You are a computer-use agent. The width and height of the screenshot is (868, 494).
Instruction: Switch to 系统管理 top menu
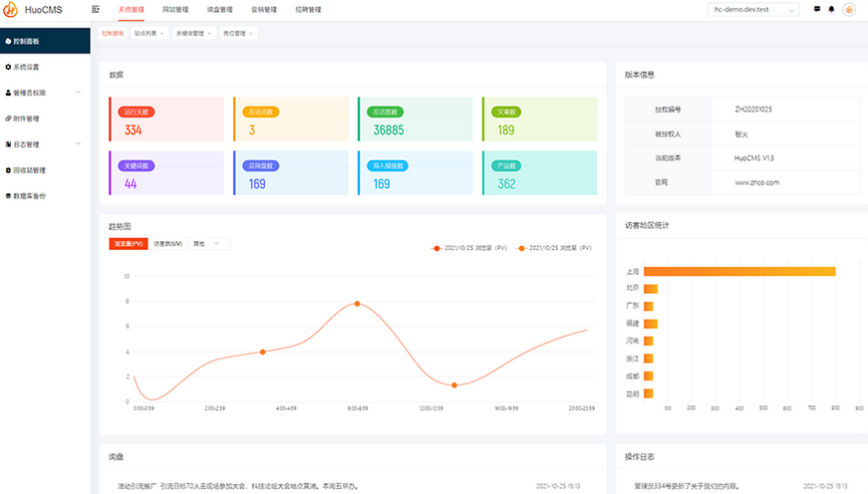(x=132, y=9)
